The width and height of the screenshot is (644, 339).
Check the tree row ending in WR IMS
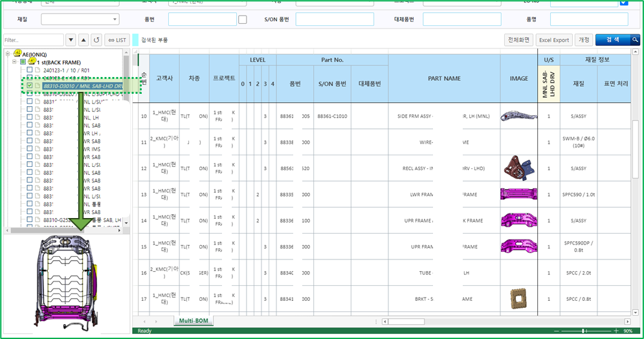click(30, 149)
